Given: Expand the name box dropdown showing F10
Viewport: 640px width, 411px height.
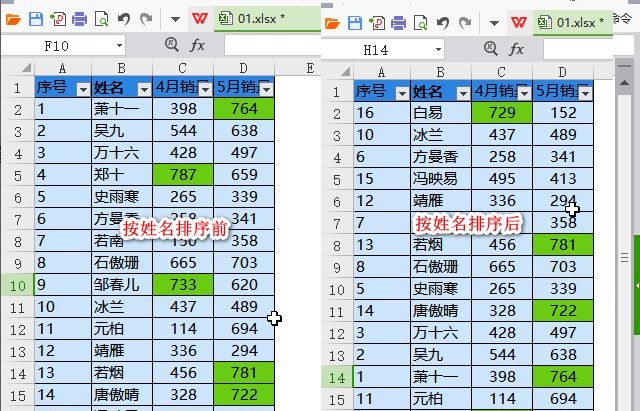Looking at the screenshot, I should tap(119, 45).
